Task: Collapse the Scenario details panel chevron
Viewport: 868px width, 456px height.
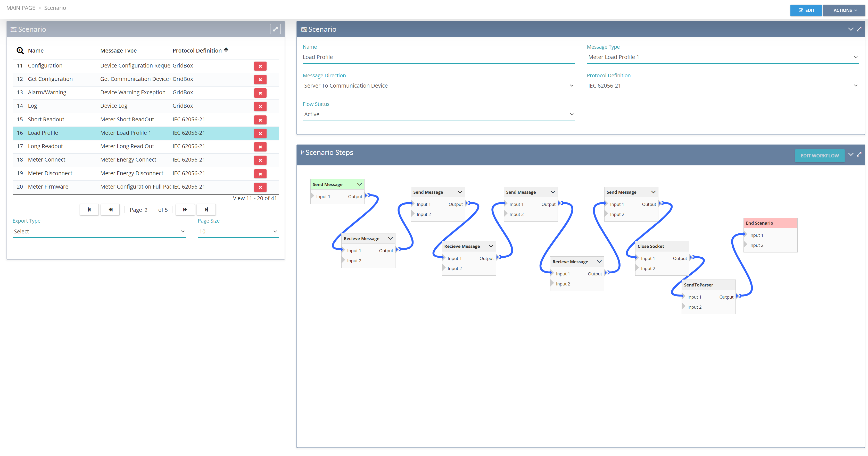Action: [850, 29]
